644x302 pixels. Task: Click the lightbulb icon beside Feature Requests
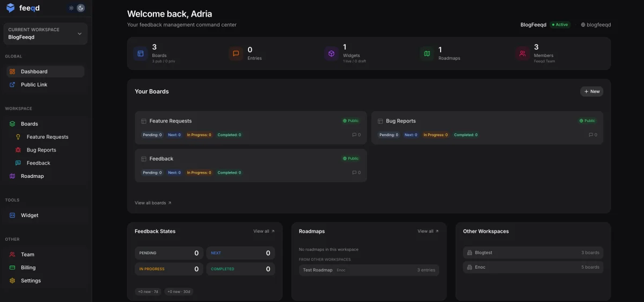18,137
